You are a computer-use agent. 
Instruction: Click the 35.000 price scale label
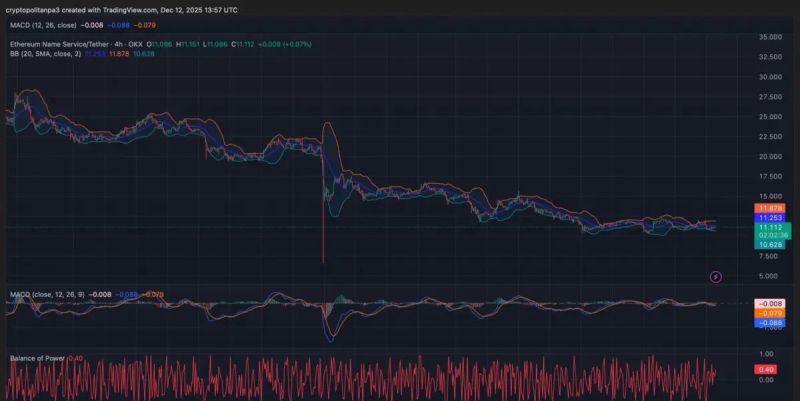click(770, 37)
